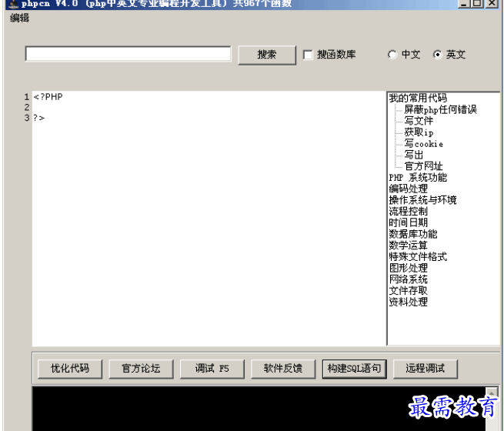Image resolution: width=504 pixels, height=431 pixels.
Task: Click the <?PHP line in code editor
Action: coord(48,97)
